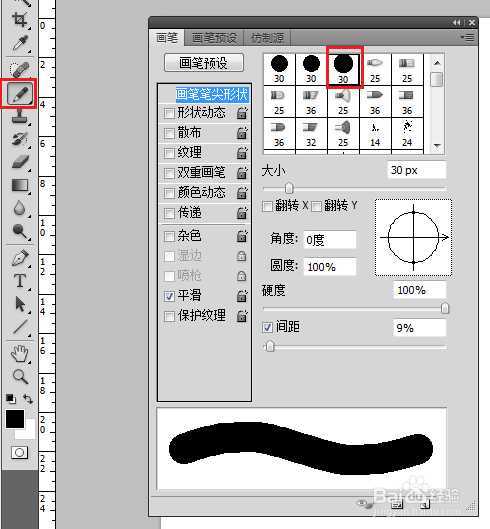Collapse the brush panel with double-arrow icon
The height and width of the screenshot is (529, 490).
coord(457,23)
